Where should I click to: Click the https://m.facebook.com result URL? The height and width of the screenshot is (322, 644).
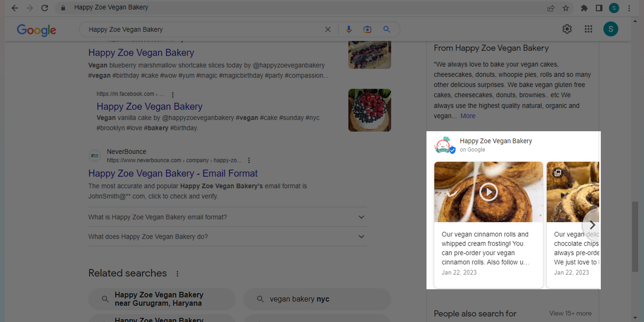[x=130, y=94]
